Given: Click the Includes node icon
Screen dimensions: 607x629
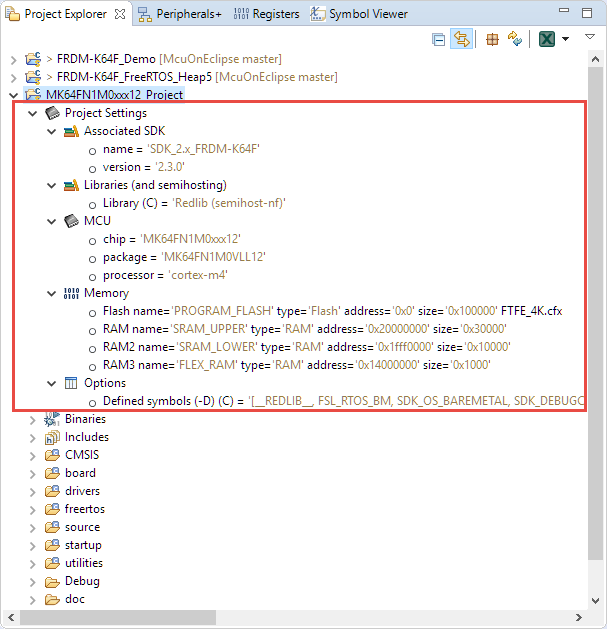Looking at the screenshot, I should (52, 437).
